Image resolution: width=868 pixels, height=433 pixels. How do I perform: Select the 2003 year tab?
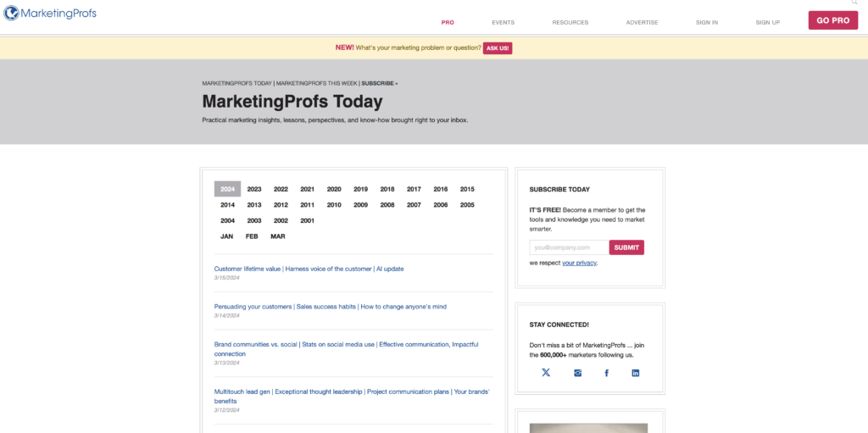point(254,220)
